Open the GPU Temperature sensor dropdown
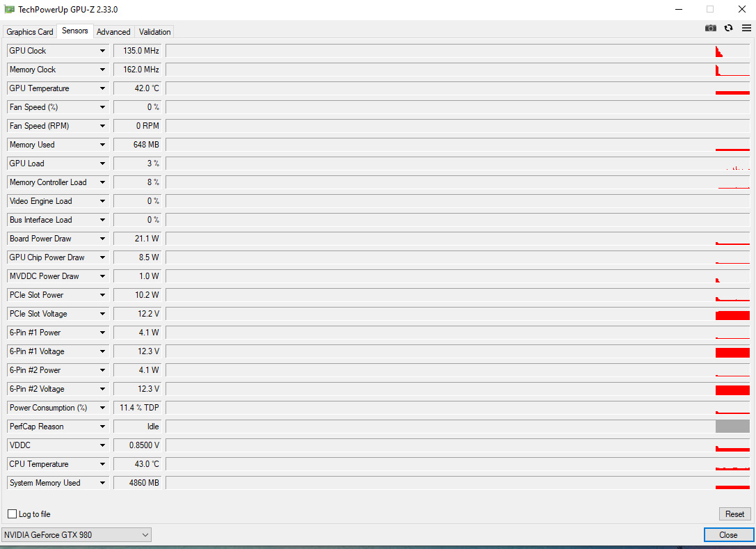The width and height of the screenshot is (756, 549). 103,88
